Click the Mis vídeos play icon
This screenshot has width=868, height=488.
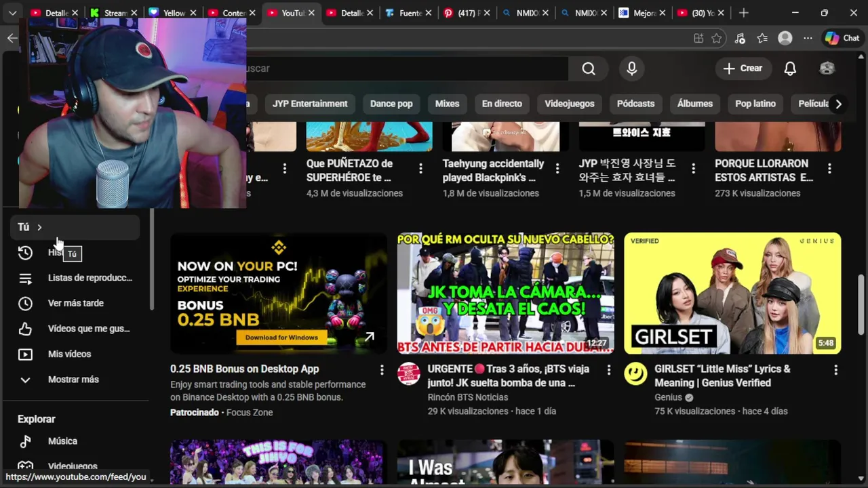[x=25, y=354]
